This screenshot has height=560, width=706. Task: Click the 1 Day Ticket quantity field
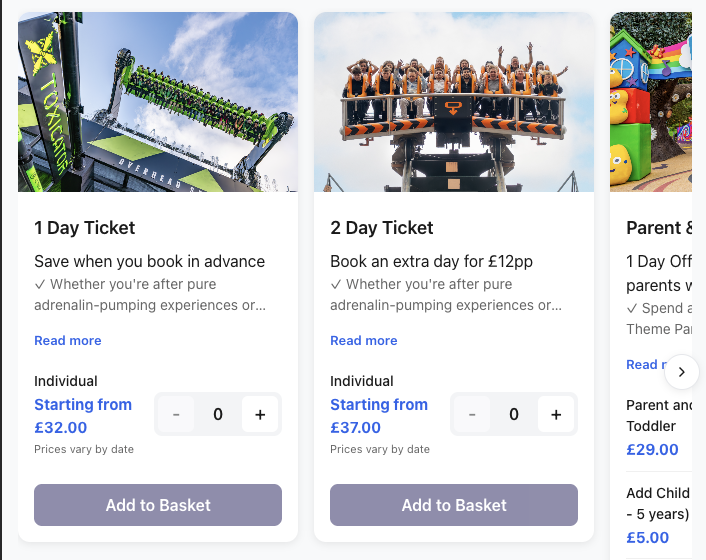coord(218,414)
